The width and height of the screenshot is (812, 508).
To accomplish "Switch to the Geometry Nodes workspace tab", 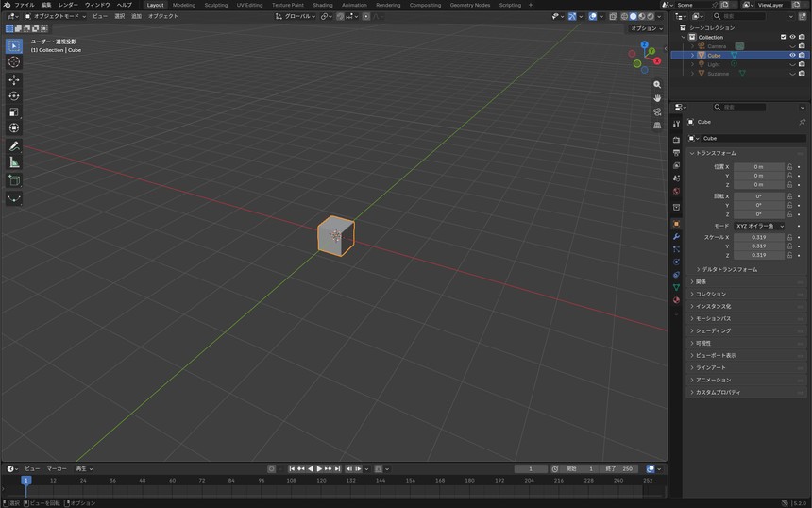I will click(469, 5).
